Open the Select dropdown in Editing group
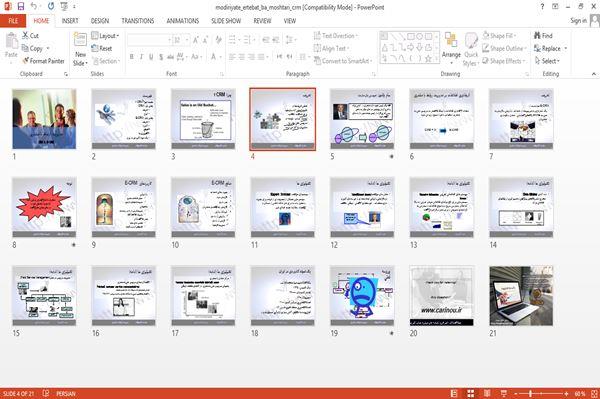Image resolution: width=600 pixels, height=399 pixels. (547, 61)
